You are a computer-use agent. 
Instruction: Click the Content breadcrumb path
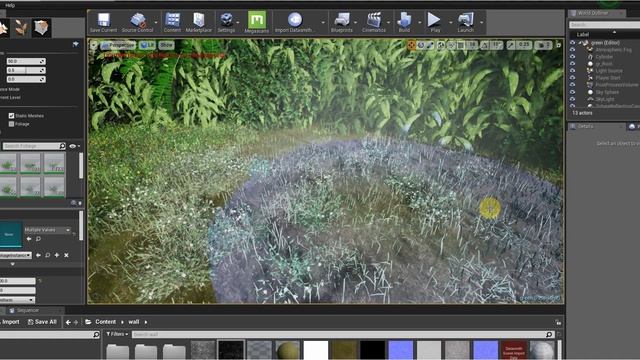(105, 322)
